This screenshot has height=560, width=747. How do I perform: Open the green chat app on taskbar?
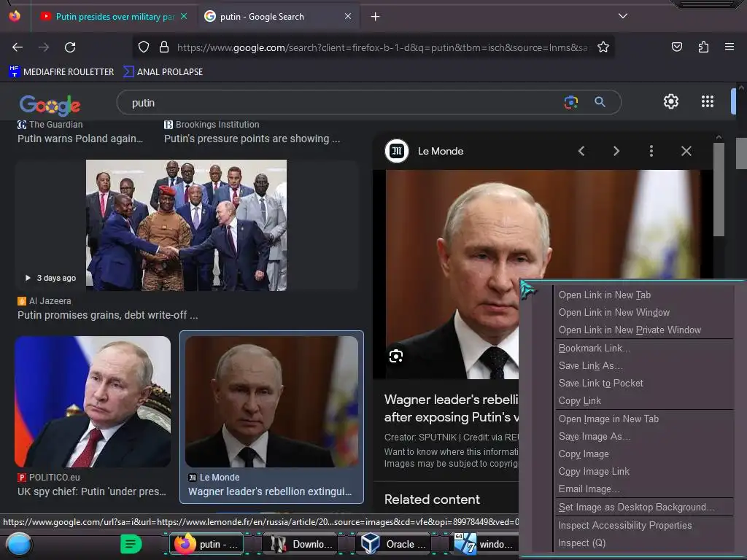[131, 544]
